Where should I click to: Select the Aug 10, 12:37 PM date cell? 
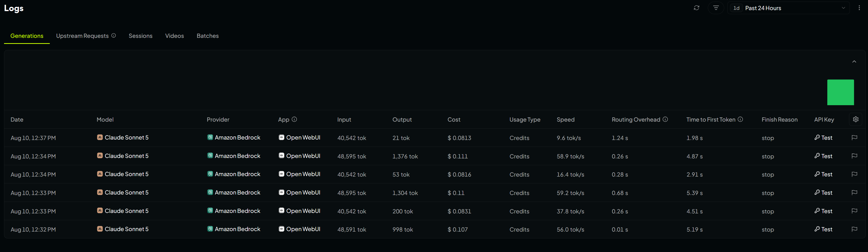click(x=33, y=138)
